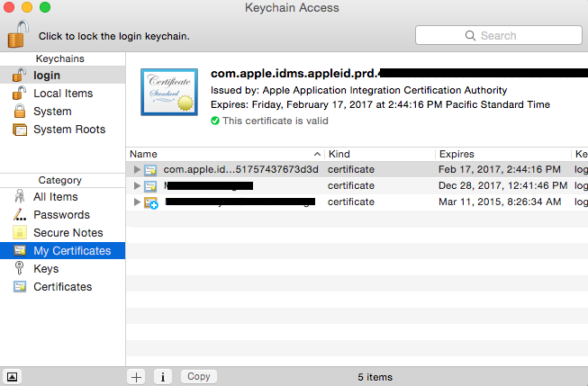The image size is (588, 386).
Task: Click the My Certificates category icon
Action: 20,250
